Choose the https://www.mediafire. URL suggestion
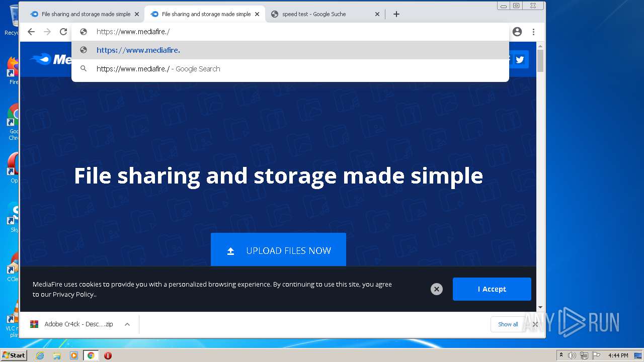Screen dimensions: 644x362 290,50
